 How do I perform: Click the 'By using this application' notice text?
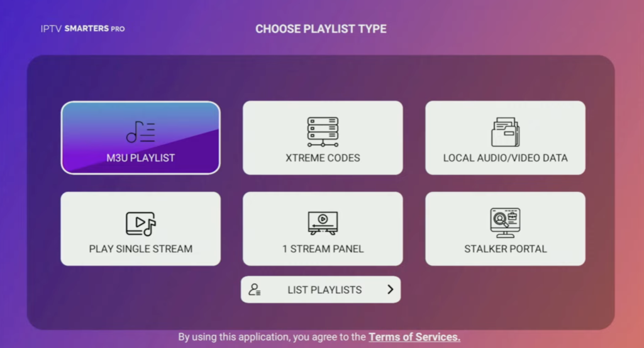point(272,337)
